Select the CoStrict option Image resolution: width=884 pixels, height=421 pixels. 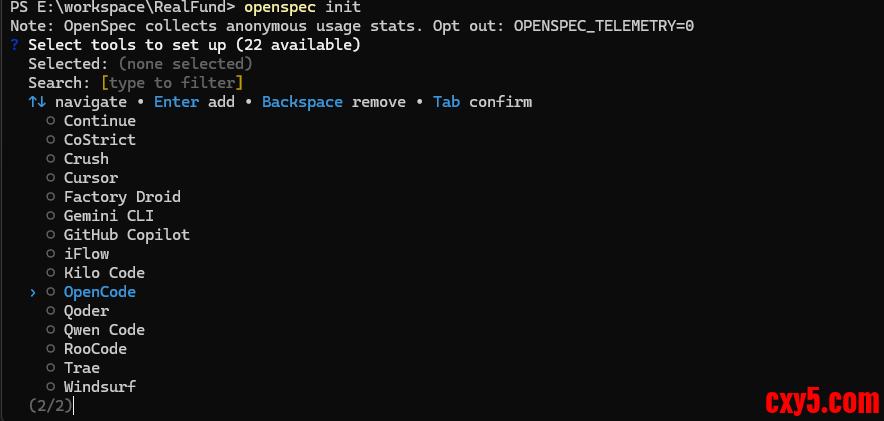point(99,140)
